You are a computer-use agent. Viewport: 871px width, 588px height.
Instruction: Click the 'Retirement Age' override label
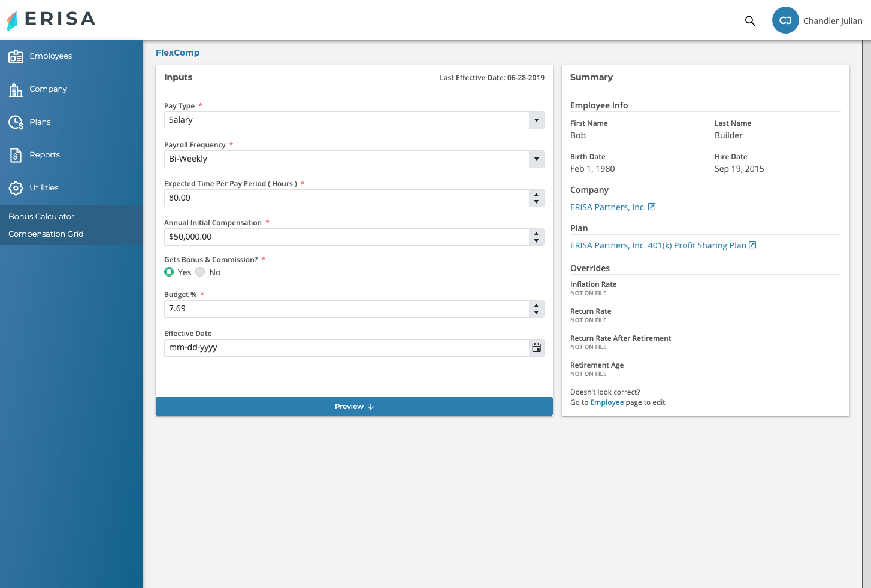(x=597, y=365)
